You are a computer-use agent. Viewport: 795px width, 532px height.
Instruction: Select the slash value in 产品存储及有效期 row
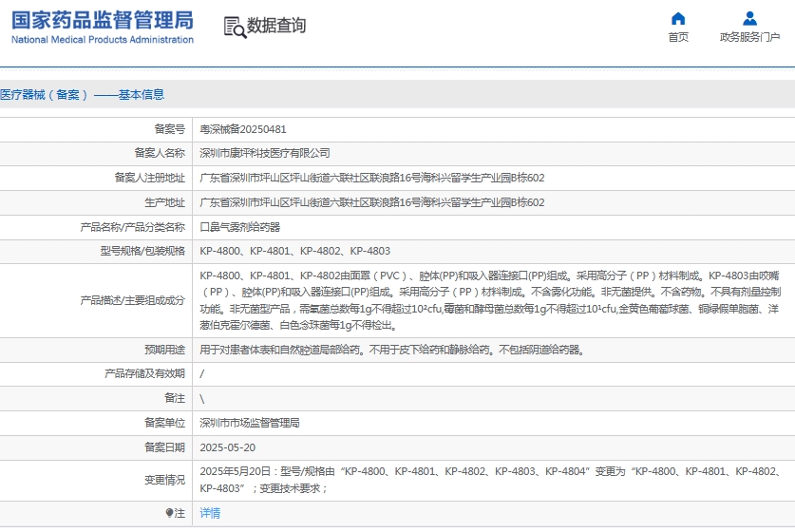[x=201, y=374]
